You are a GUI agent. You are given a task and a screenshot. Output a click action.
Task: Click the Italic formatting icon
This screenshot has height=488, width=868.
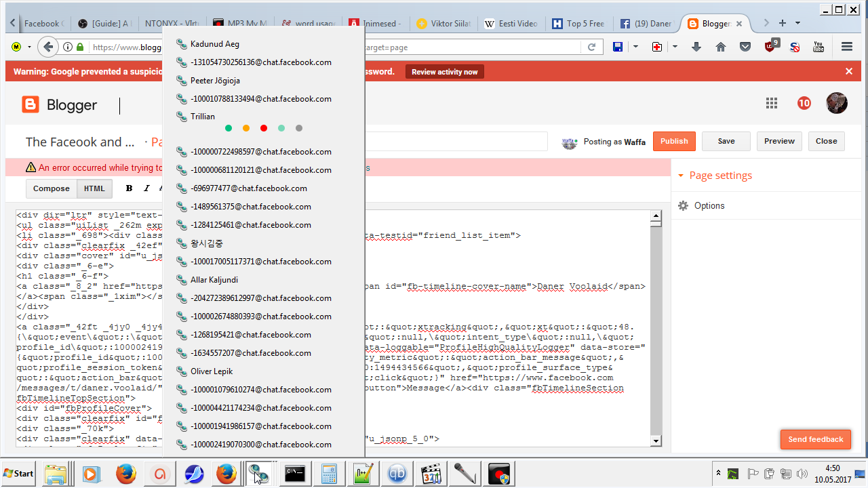[145, 188]
